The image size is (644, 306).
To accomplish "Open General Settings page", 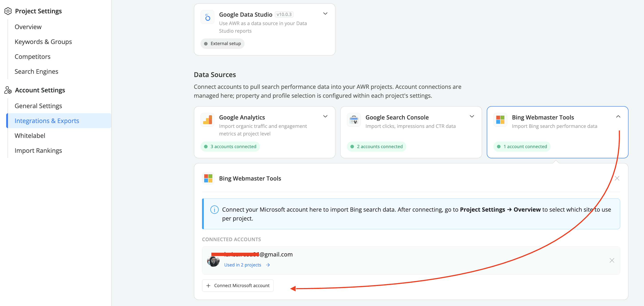I will pos(38,106).
